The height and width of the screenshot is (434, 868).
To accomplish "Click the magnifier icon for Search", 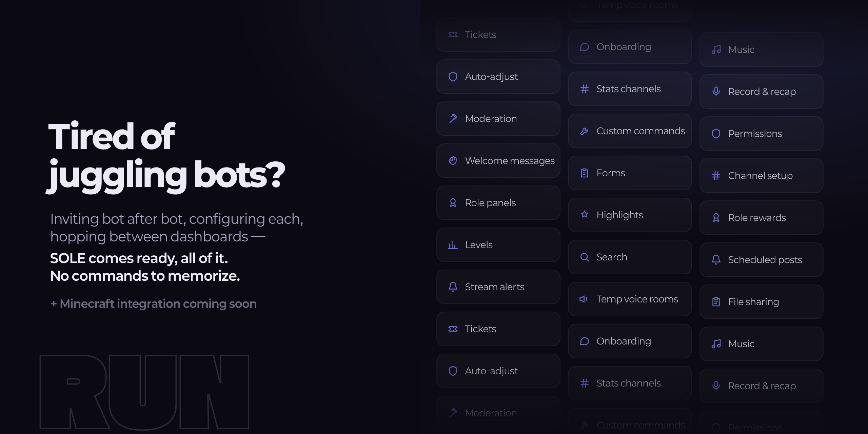I will tap(585, 257).
